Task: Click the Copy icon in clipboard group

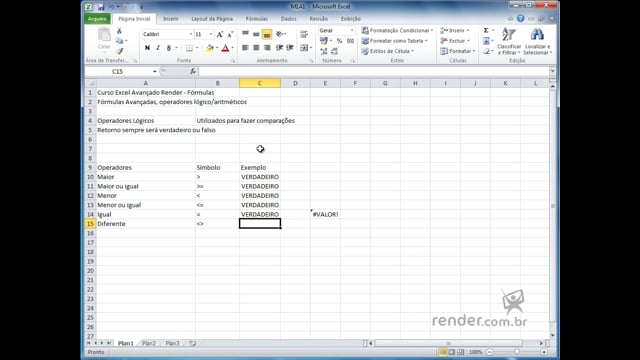Action: click(x=119, y=41)
